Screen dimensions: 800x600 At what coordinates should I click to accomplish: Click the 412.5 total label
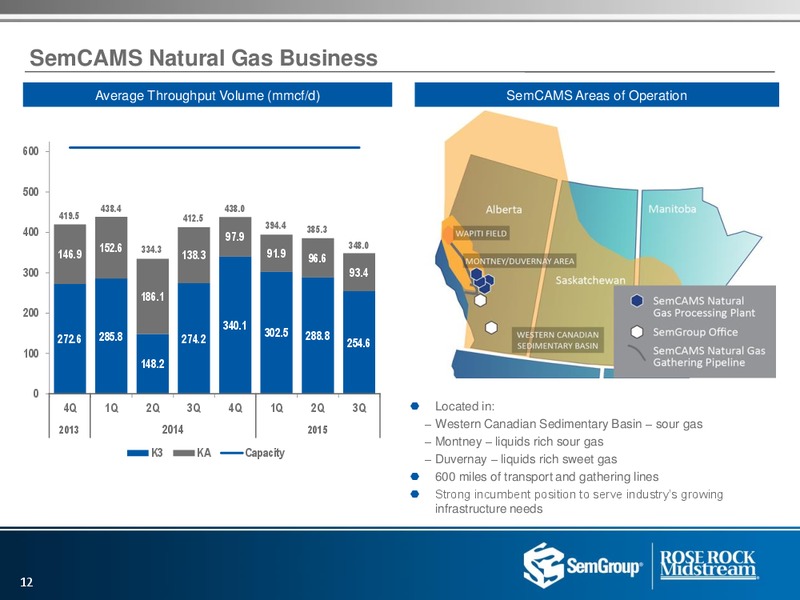pyautogui.click(x=193, y=218)
